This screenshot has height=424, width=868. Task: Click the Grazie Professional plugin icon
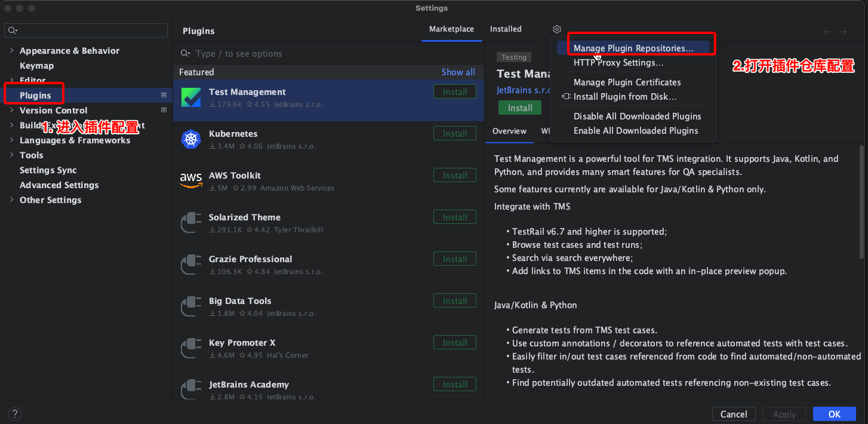[x=191, y=265]
